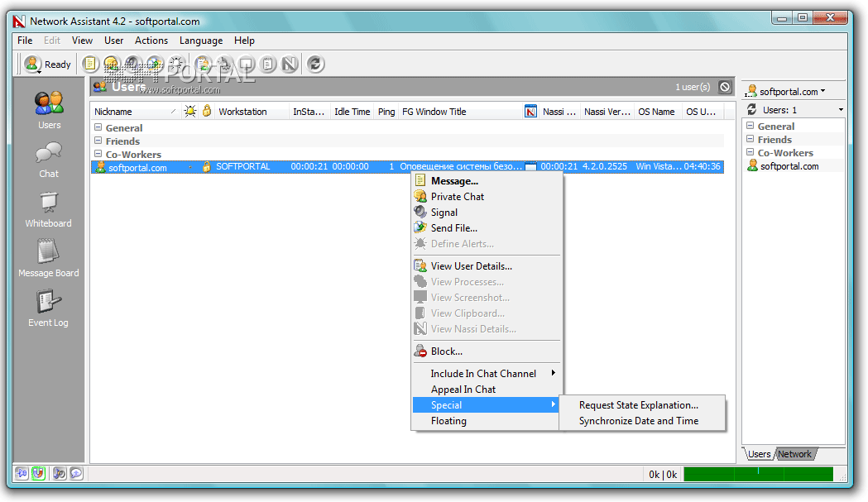Open the Users: 1 dropdown arrow
This screenshot has width=868, height=502.
click(841, 110)
